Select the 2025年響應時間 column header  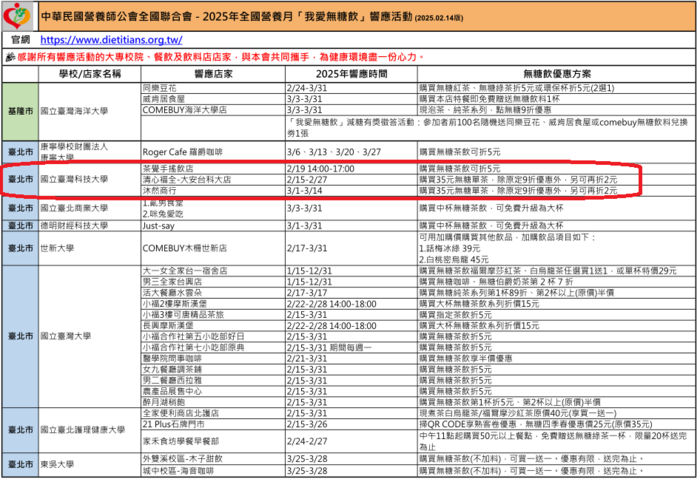click(351, 74)
